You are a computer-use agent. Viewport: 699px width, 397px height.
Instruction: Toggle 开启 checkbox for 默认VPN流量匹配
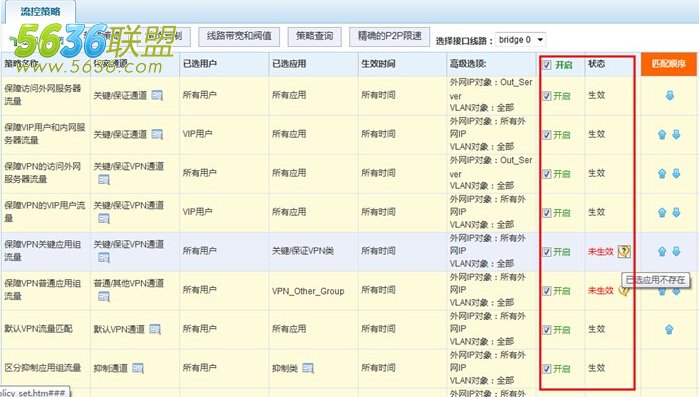[547, 330]
